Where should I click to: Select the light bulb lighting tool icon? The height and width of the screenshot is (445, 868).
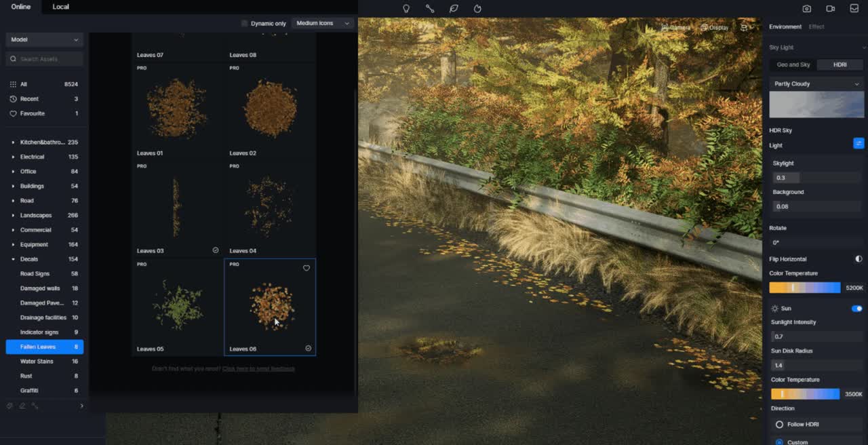[406, 8]
